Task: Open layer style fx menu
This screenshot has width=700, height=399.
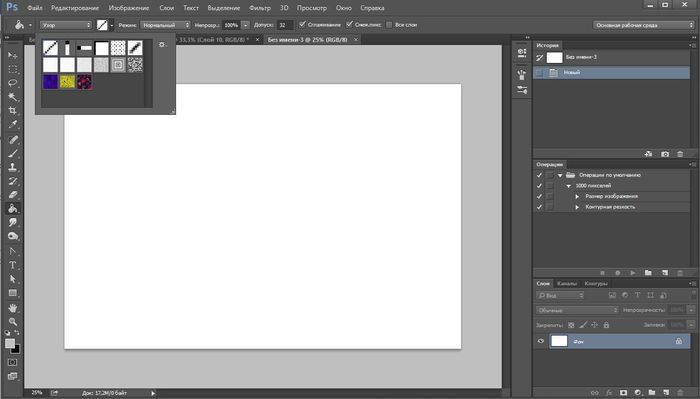Action: pyautogui.click(x=609, y=393)
